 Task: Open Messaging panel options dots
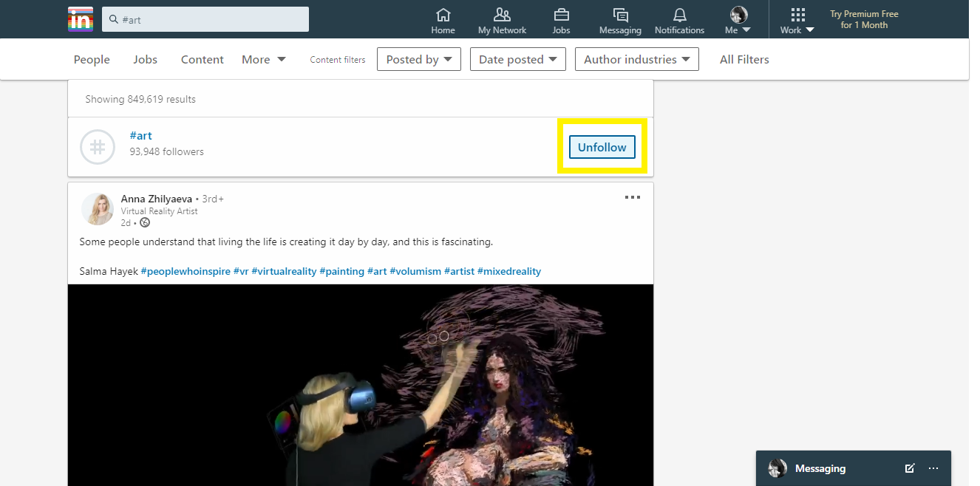(x=933, y=468)
